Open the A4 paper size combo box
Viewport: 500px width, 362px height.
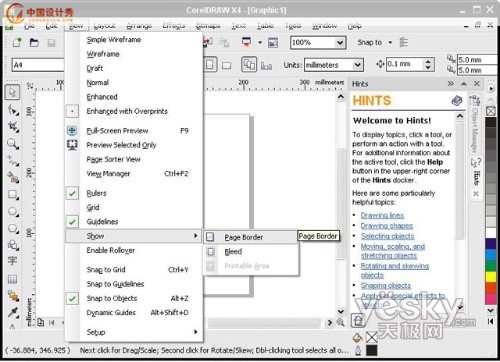point(38,65)
